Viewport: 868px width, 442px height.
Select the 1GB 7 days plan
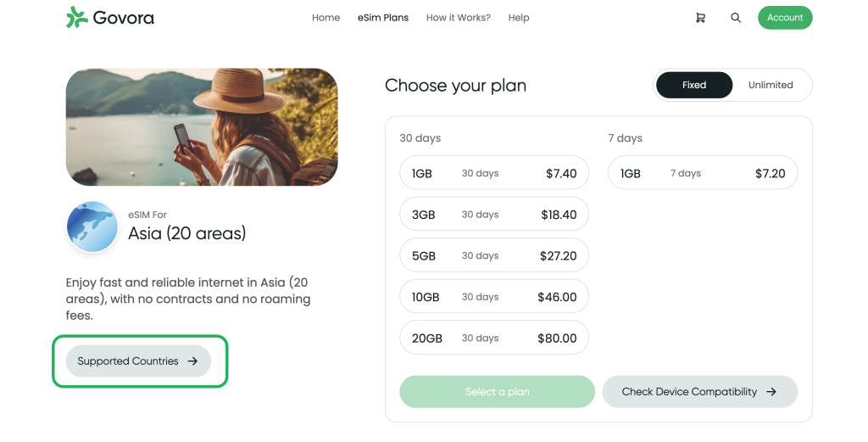click(x=703, y=173)
